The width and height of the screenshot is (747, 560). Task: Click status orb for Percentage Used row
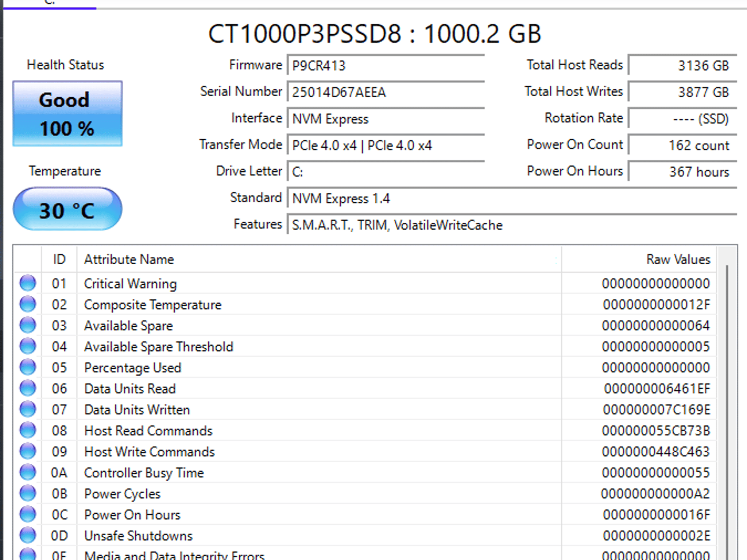coord(28,367)
